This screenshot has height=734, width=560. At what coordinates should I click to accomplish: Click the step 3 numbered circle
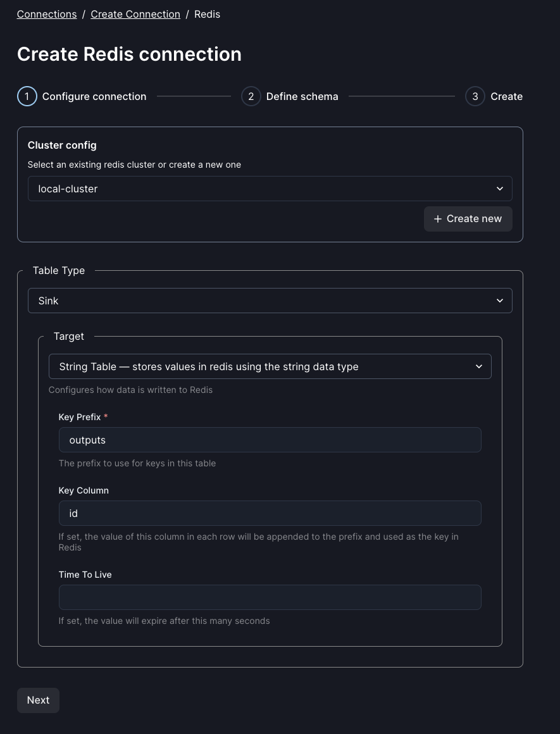475,96
